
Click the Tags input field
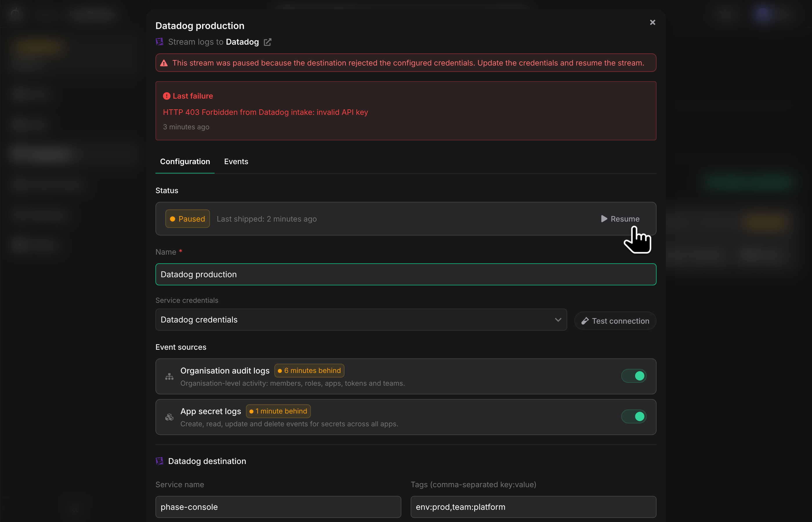click(x=533, y=507)
